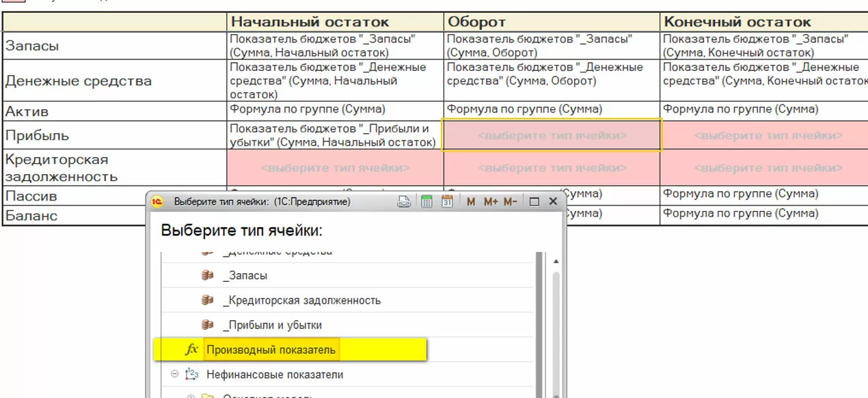Choose 'Производный показатель' formula item
The image size is (868, 398).
click(x=271, y=350)
